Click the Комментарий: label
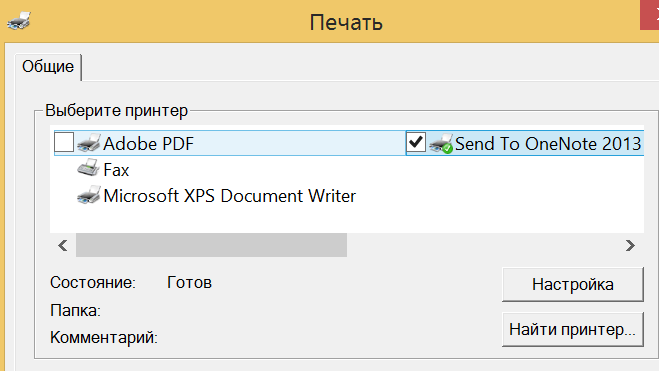Screen dimensions: 659x371 [104, 337]
